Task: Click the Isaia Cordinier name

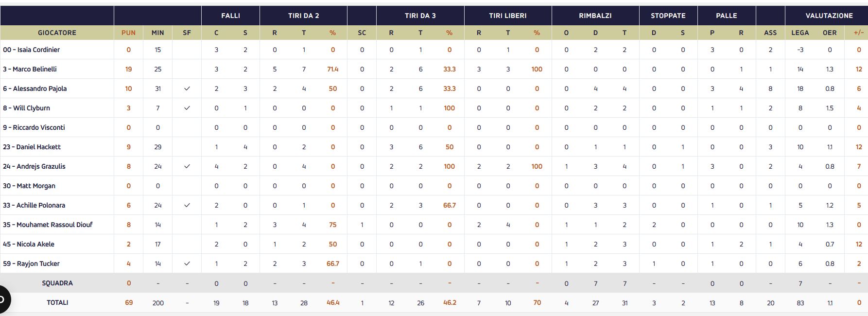Action: tap(32, 50)
